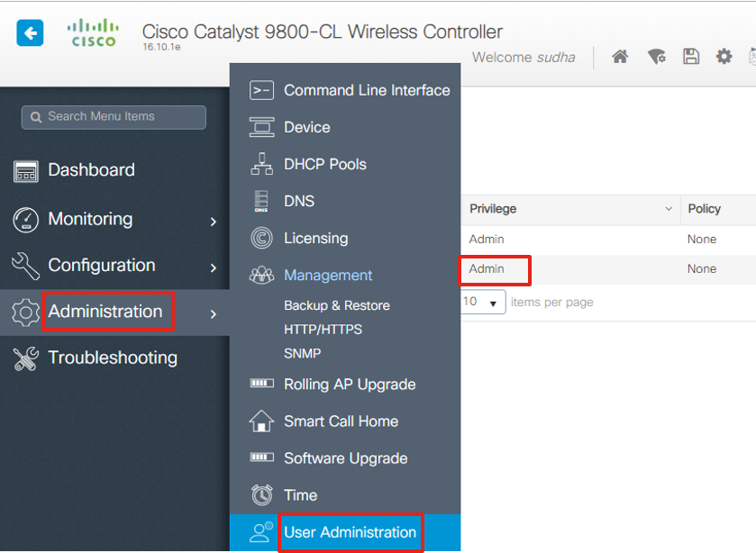Open Rolling AP Upgrade menu item
This screenshot has height=553, width=756.
(350, 385)
